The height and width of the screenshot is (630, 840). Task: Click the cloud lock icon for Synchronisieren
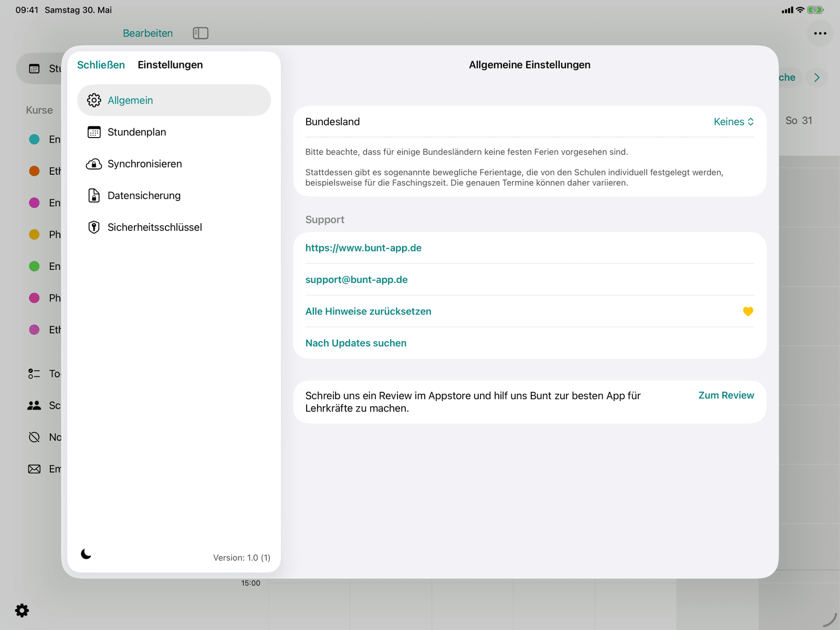coord(94,164)
